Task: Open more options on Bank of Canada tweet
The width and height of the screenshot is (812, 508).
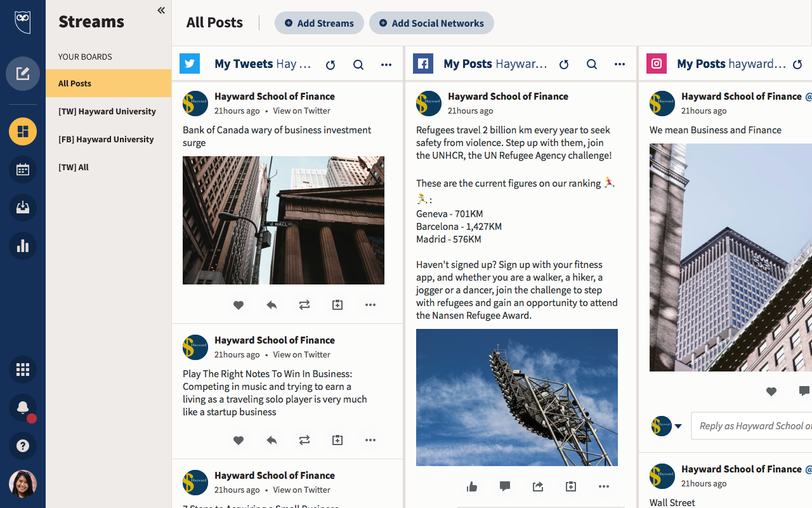Action: (x=370, y=305)
